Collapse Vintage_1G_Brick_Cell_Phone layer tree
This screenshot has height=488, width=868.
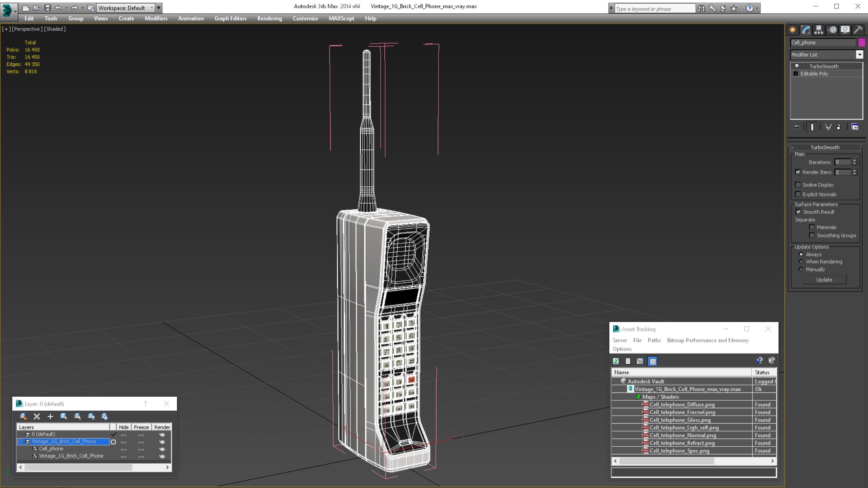20,442
